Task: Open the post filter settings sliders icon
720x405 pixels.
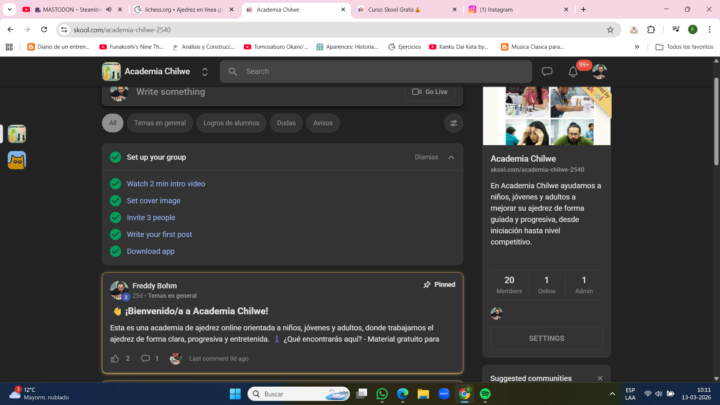Action: [453, 123]
